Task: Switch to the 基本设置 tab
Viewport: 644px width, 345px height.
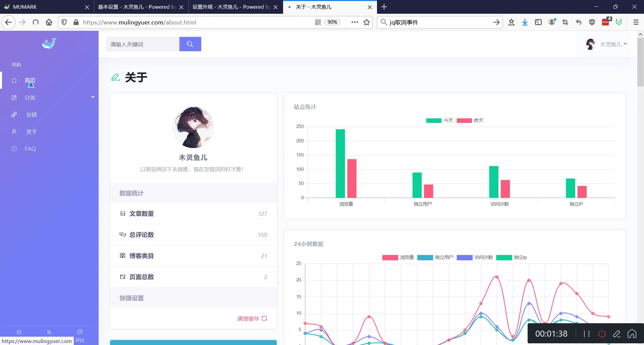Action: pos(141,7)
